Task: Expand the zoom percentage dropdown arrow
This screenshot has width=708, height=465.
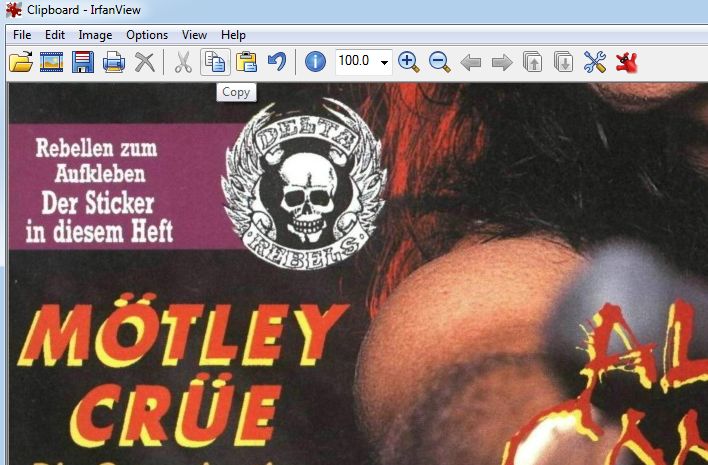Action: pos(384,62)
